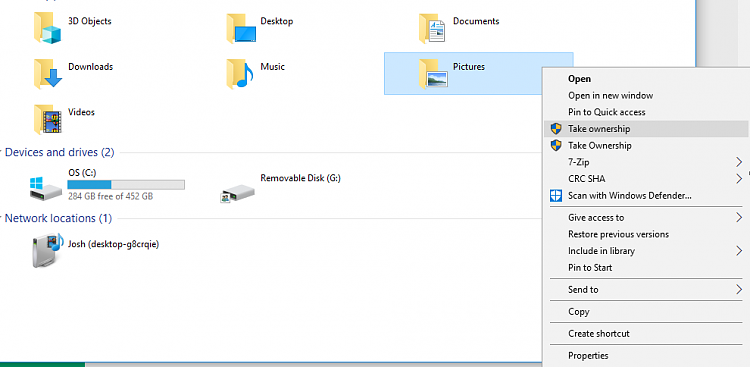Expand the Include in library submenu arrow
Viewport: 750px width, 367px height.
pyautogui.click(x=739, y=251)
